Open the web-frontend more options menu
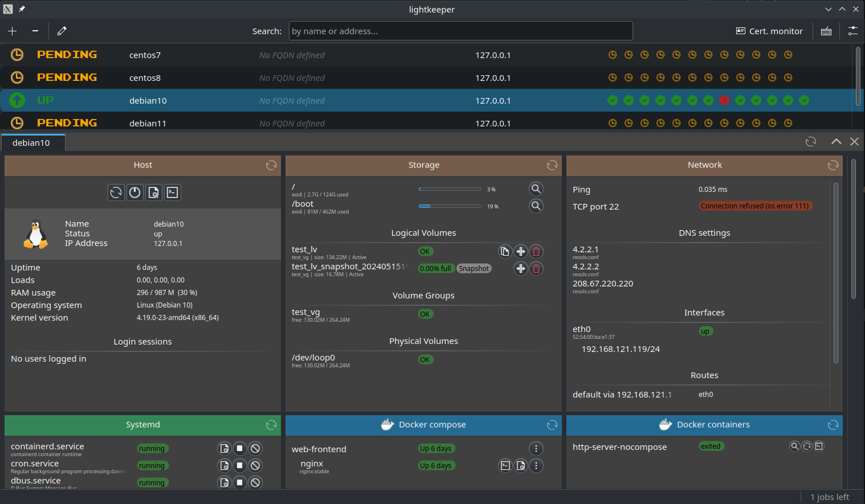 click(536, 448)
